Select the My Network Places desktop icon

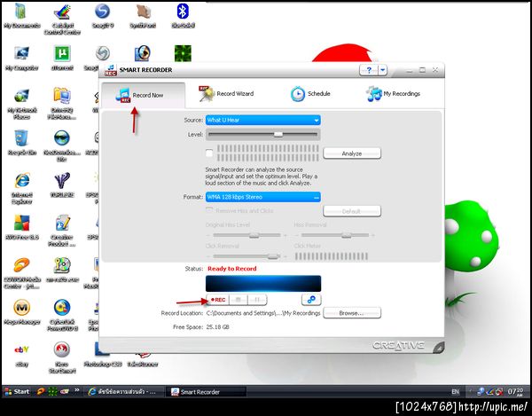pyautogui.click(x=21, y=104)
